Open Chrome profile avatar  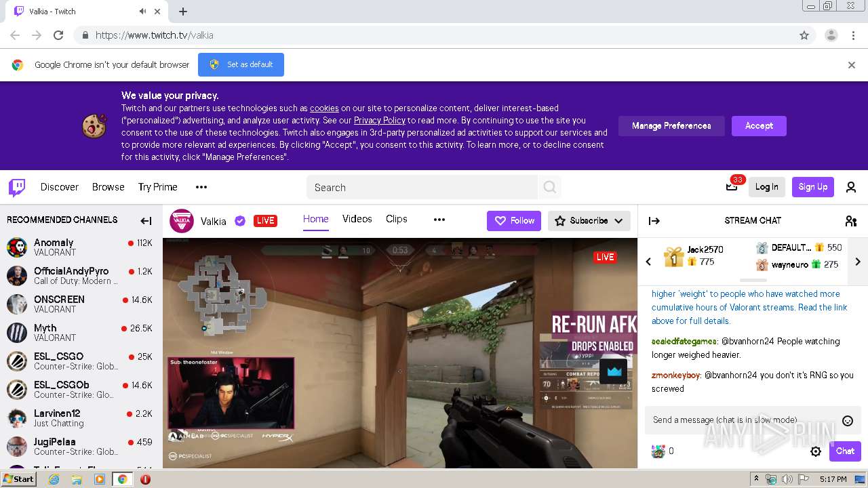coord(831,35)
